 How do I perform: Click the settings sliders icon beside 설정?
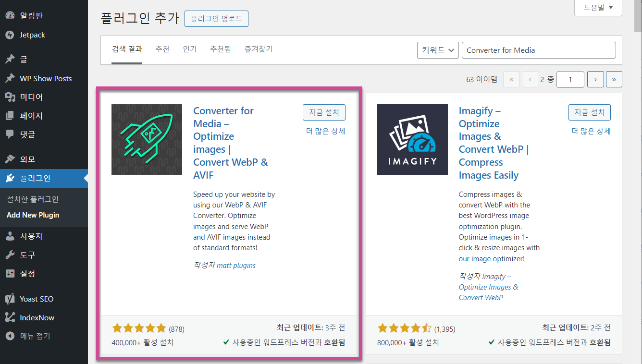click(10, 274)
